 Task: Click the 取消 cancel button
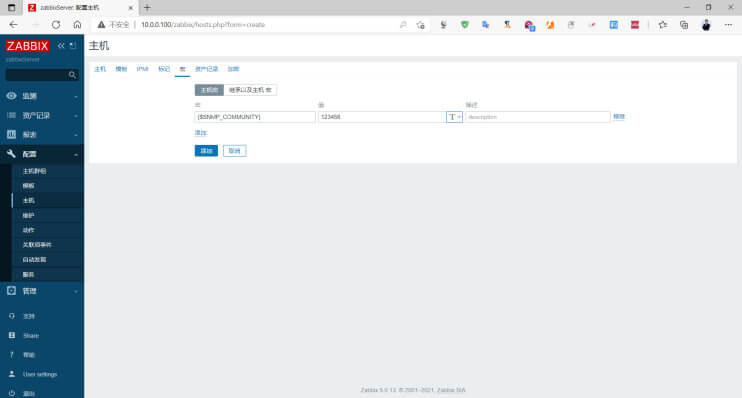235,151
